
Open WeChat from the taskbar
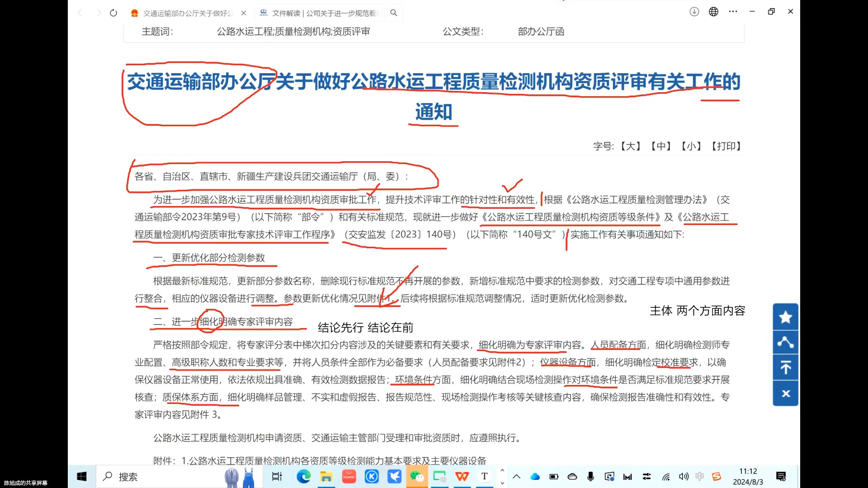[417, 476]
